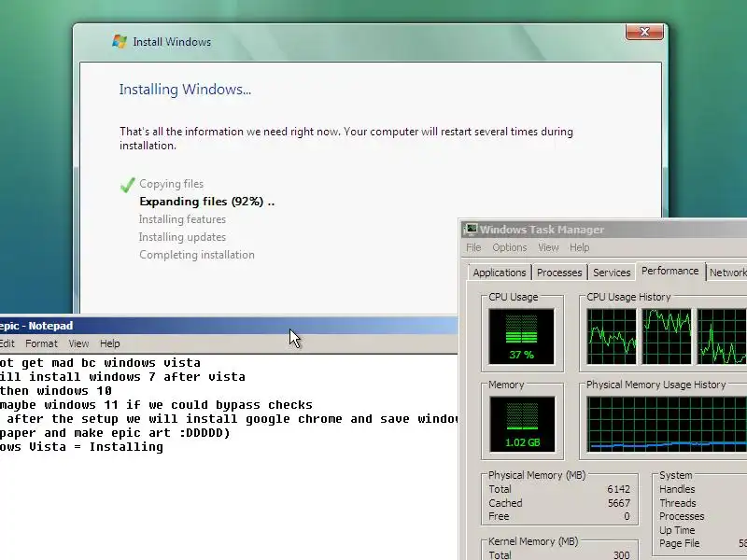This screenshot has width=747, height=560.
Task: Click the 'Completing installation' step
Action: coord(197,255)
